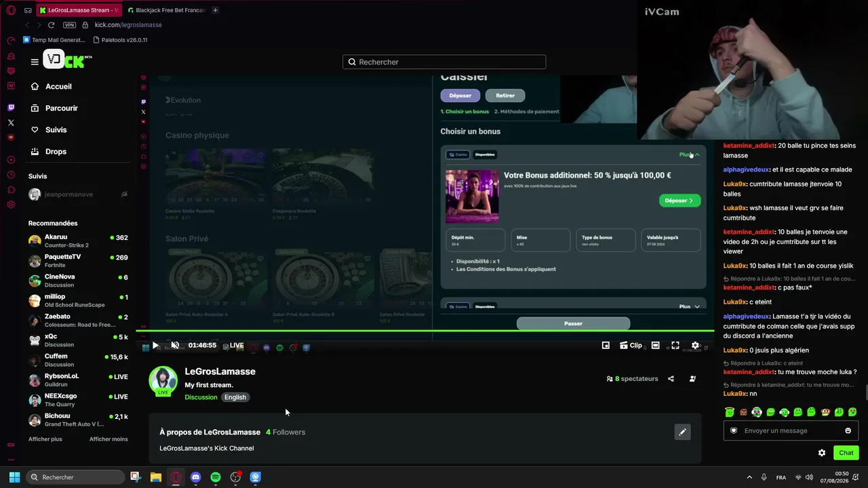Open the emoji picker in chat input
This screenshot has width=868, height=488.
pyautogui.click(x=848, y=430)
